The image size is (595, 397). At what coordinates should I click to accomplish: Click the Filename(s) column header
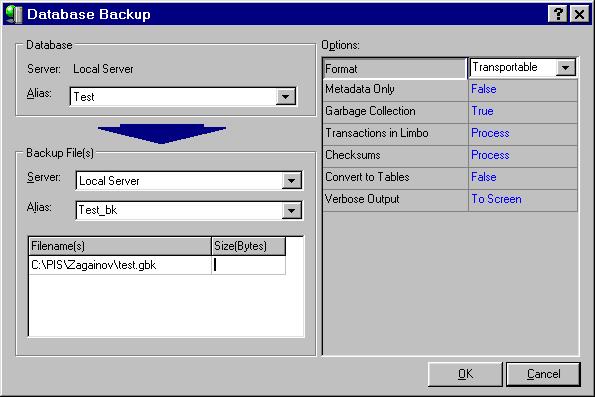pyautogui.click(x=120, y=246)
